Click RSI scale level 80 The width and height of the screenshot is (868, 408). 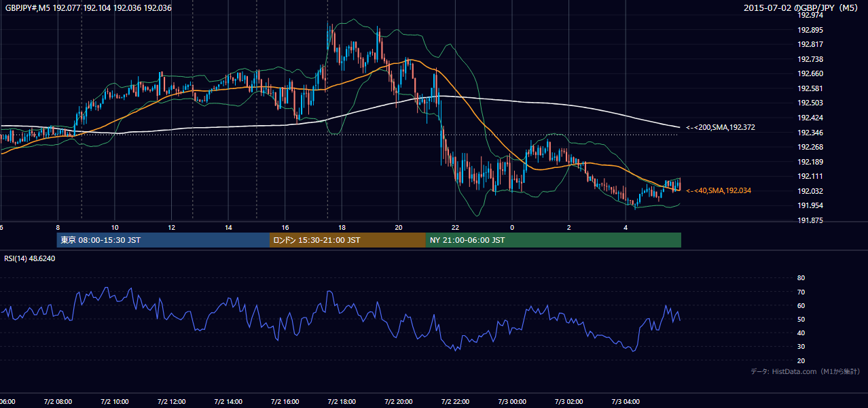coord(801,278)
